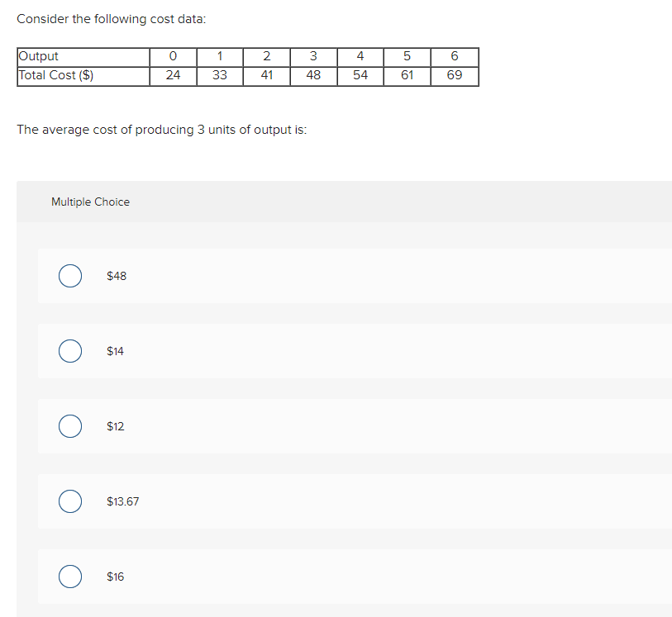Viewport: 672px width, 617px height.
Task: Click the question text about average cost
Action: coord(161,130)
